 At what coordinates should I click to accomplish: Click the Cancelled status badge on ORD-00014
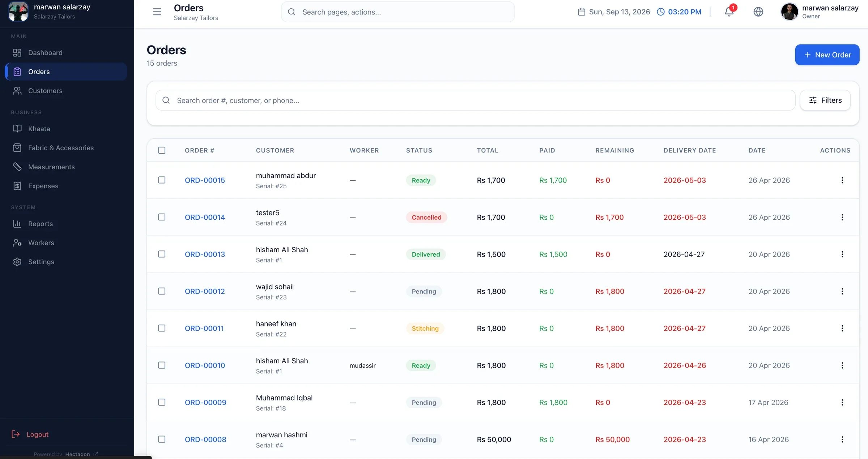click(426, 217)
